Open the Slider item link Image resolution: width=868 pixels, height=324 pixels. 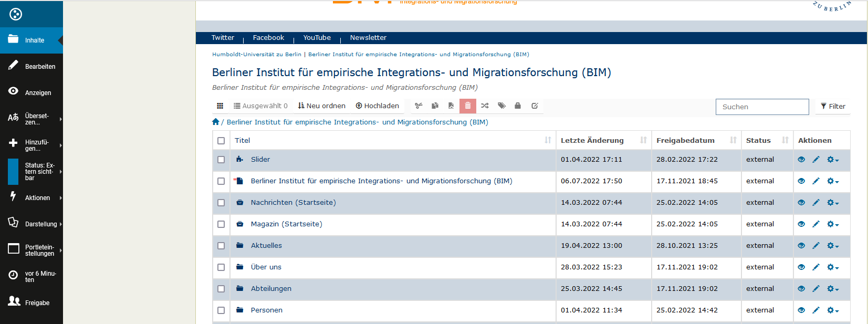click(x=260, y=160)
